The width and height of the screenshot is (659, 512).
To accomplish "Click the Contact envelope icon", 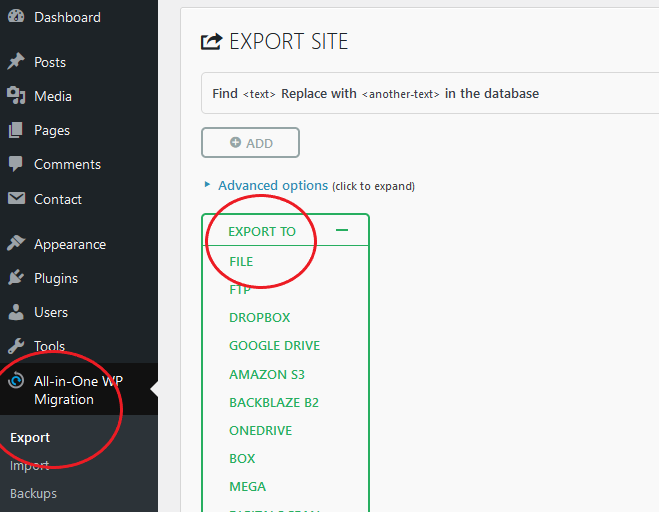I will coord(16,198).
